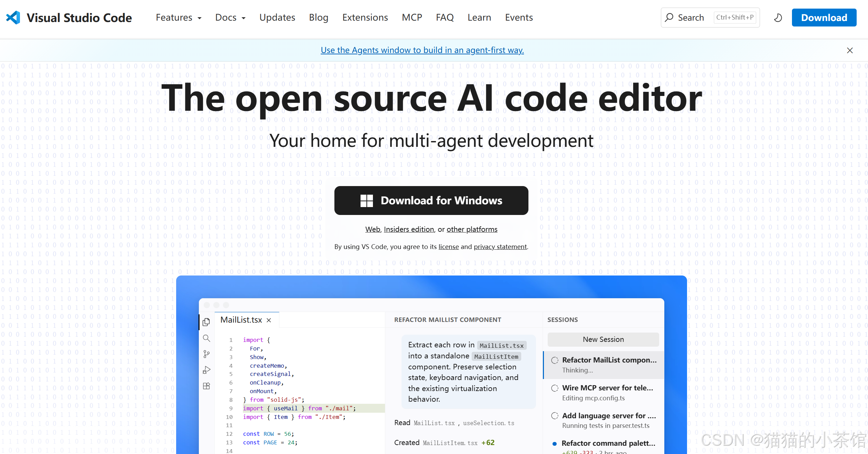Open the Explorer files icon in sidebar

(206, 322)
